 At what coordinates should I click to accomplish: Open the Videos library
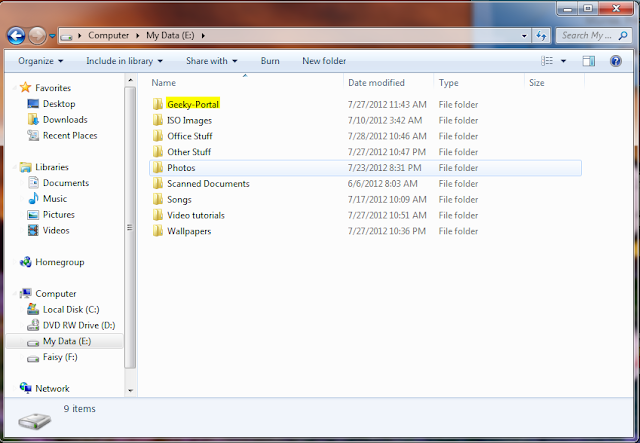pyautogui.click(x=49, y=230)
